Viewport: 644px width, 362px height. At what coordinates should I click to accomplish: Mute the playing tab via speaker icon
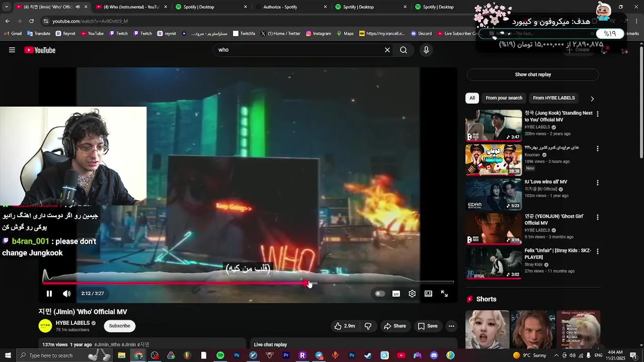77,7
